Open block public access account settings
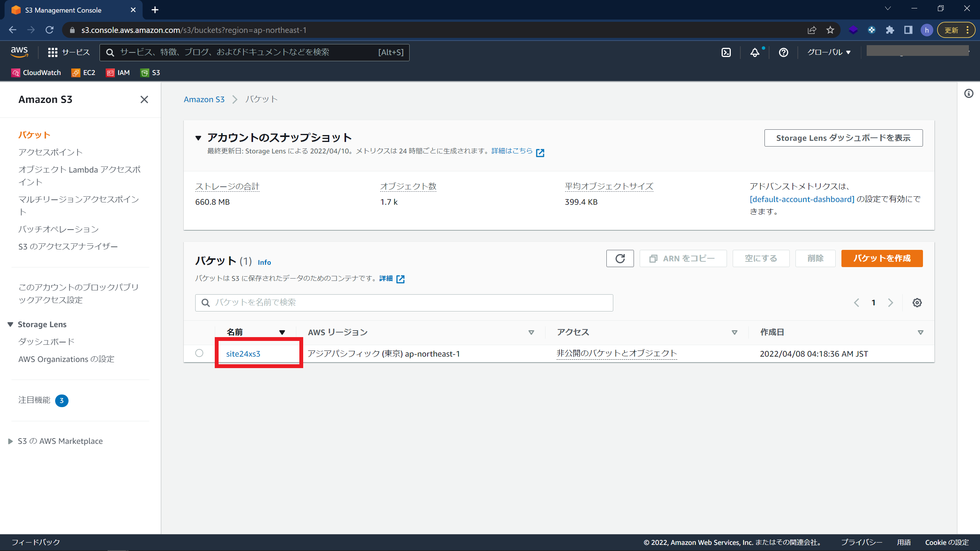 78,293
